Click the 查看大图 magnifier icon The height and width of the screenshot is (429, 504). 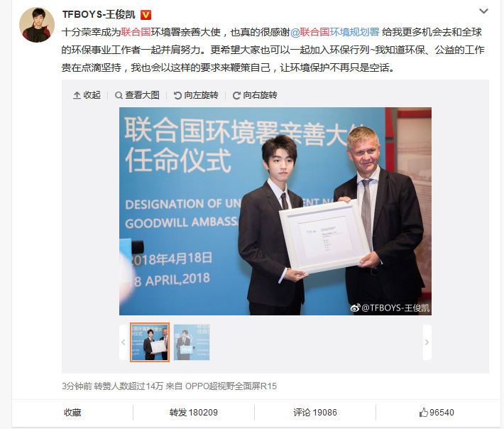[x=119, y=95]
